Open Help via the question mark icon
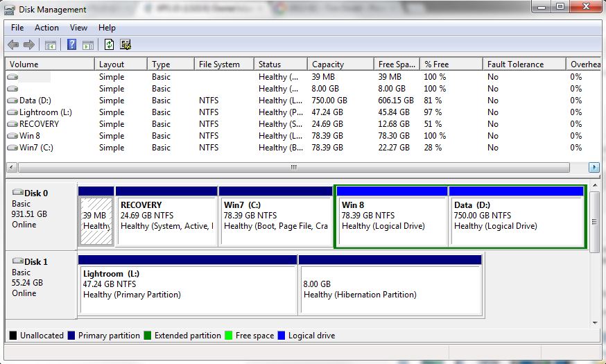This screenshot has width=606, height=364. [x=71, y=45]
